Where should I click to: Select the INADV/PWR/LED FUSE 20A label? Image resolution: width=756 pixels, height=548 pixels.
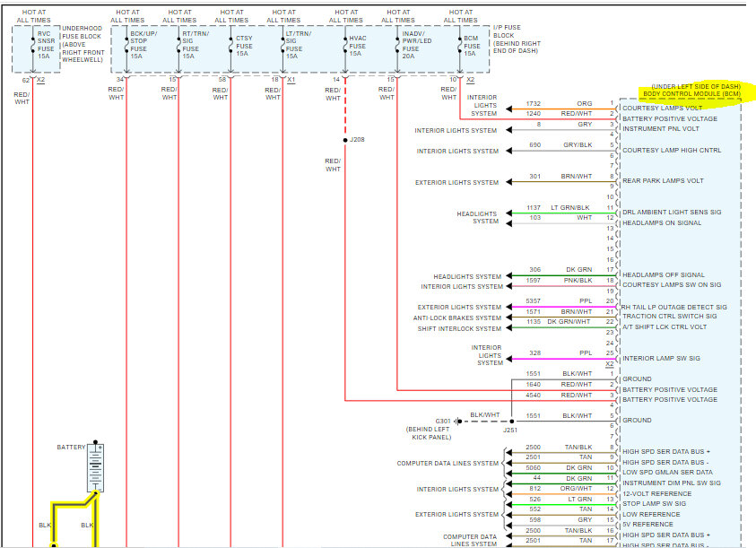[x=417, y=45]
